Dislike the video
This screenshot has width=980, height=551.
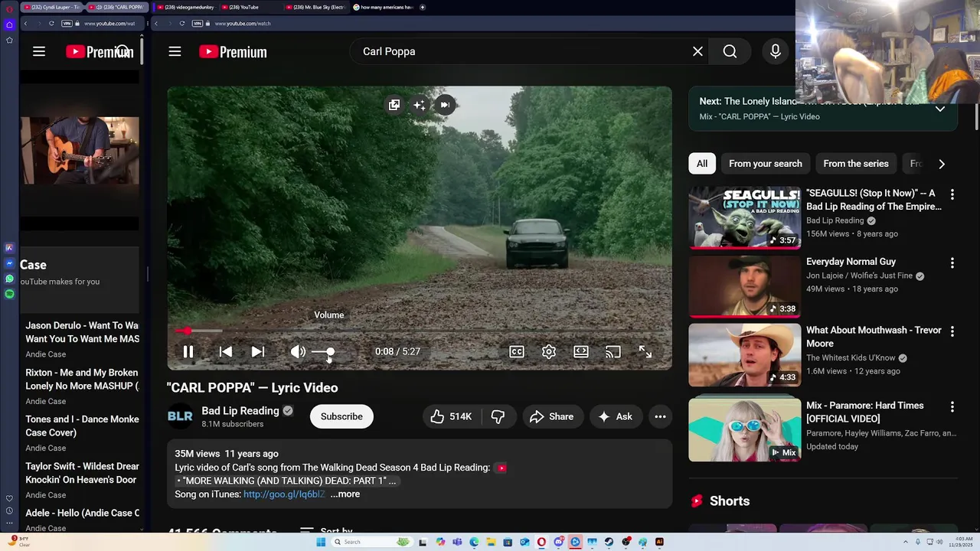pyautogui.click(x=498, y=416)
